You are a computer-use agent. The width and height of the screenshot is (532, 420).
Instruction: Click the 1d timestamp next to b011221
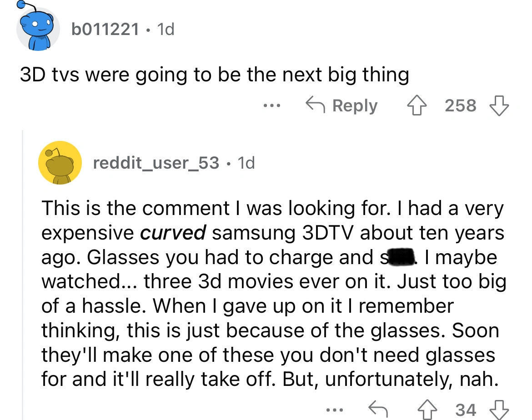[x=165, y=30]
